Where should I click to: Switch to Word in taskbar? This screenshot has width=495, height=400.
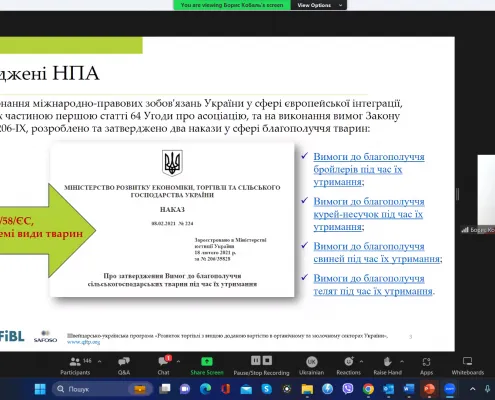pos(409,389)
